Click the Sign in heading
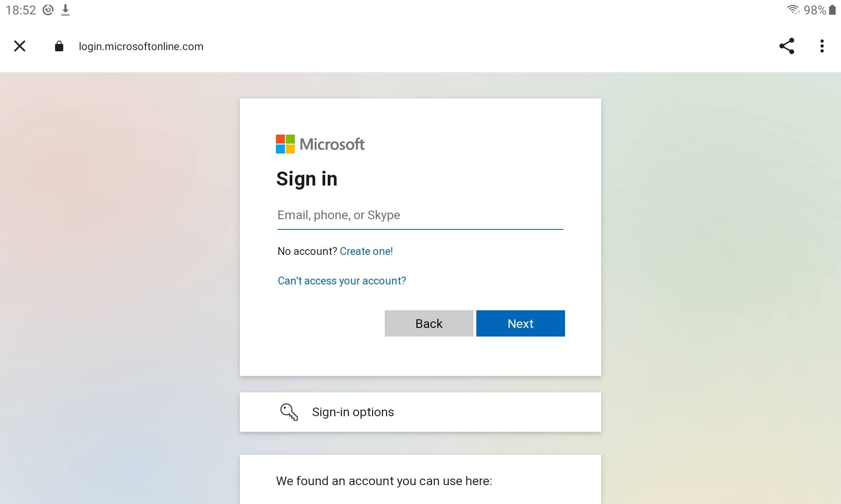The height and width of the screenshot is (504, 841). pos(307,178)
